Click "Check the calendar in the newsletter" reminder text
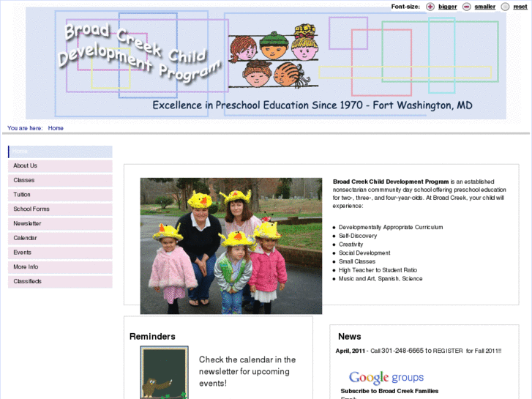The width and height of the screenshot is (532, 399). point(247,371)
